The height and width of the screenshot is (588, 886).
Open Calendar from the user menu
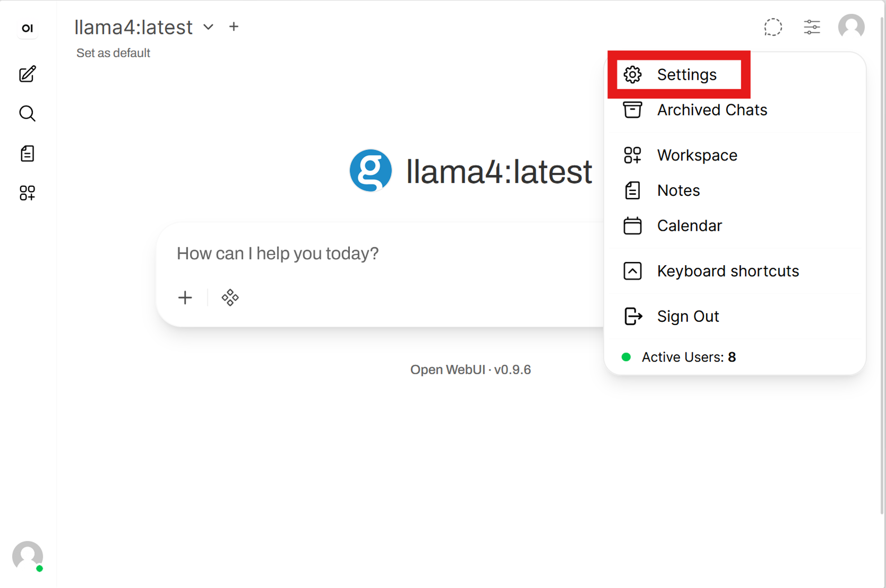point(735,226)
